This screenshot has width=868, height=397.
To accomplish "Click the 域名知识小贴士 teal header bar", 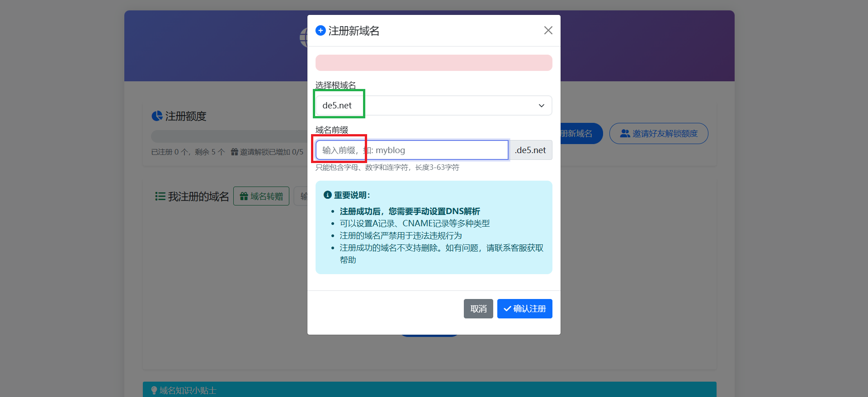I will tap(429, 390).
